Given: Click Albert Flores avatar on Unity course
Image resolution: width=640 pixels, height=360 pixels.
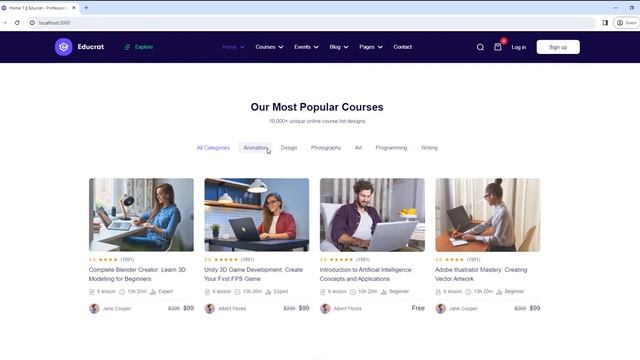Looking at the screenshot, I should click(x=210, y=309).
